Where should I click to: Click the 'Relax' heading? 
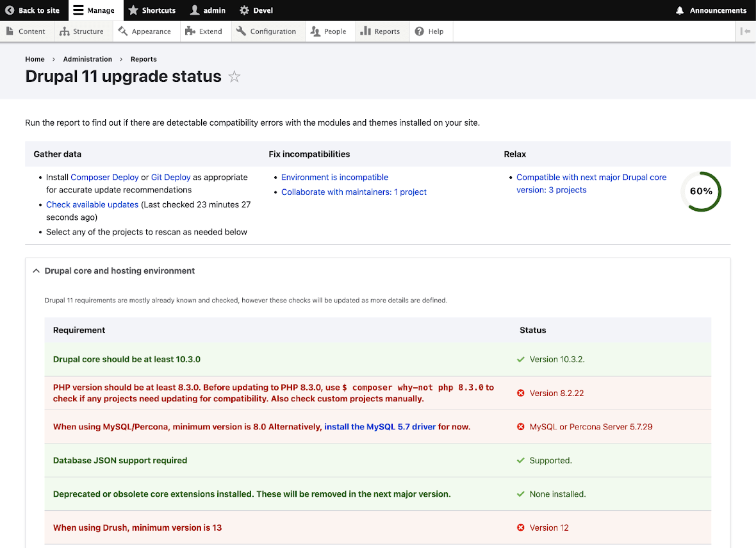coord(515,154)
